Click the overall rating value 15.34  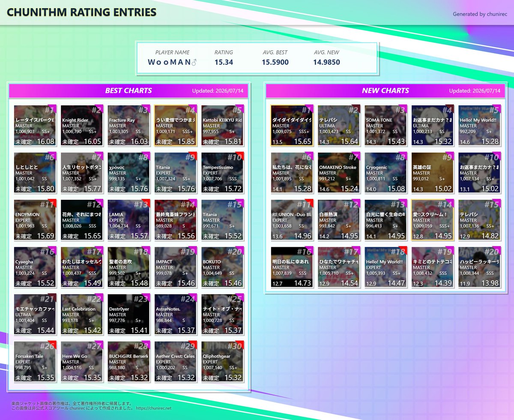(224, 62)
